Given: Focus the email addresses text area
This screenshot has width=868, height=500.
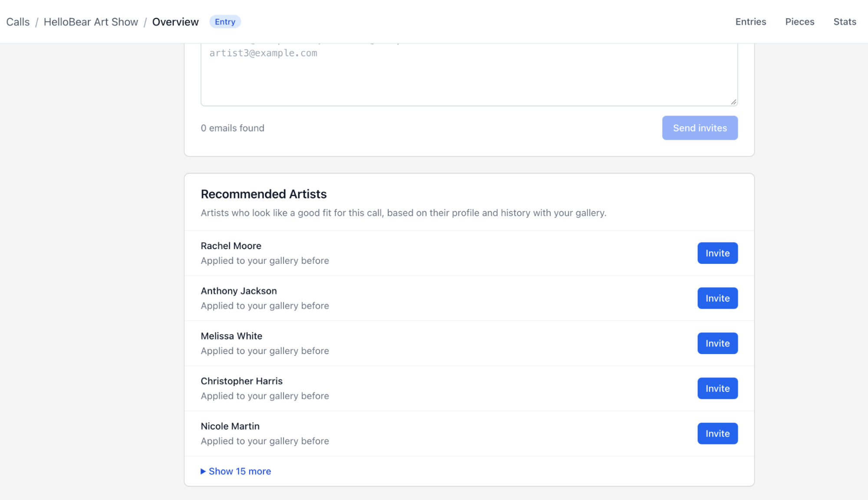Looking at the screenshot, I should (469, 74).
